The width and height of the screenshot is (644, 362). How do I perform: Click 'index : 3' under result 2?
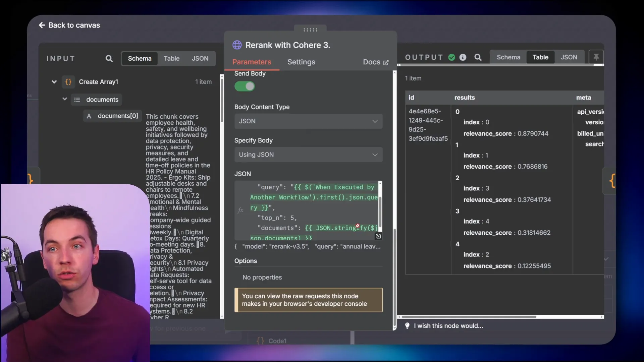[476, 188]
